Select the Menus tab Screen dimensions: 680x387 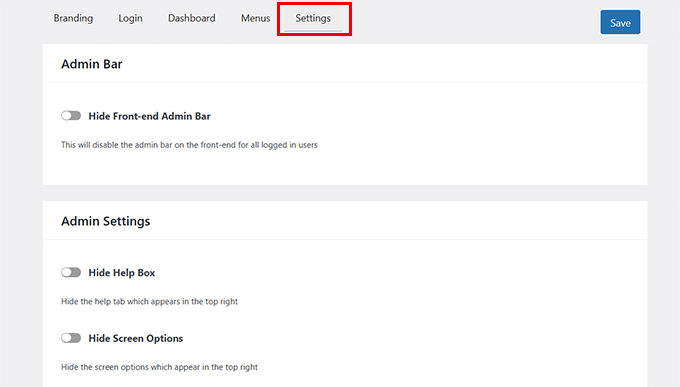pos(255,18)
